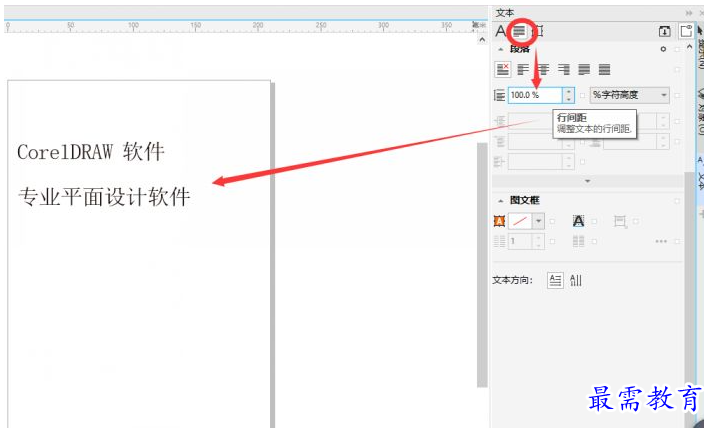Toggle checkbox next to columns number field
The width and height of the screenshot is (710, 430).
[552, 242]
